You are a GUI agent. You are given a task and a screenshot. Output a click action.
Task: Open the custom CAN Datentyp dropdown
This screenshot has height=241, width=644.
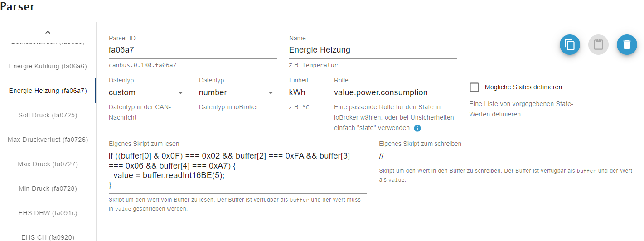148,92
